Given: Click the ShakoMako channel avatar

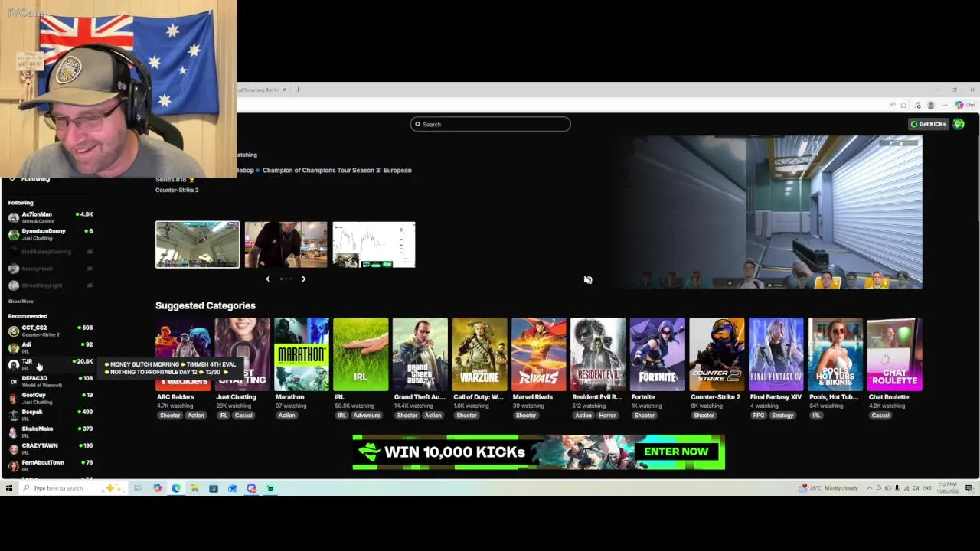Looking at the screenshot, I should [x=13, y=432].
